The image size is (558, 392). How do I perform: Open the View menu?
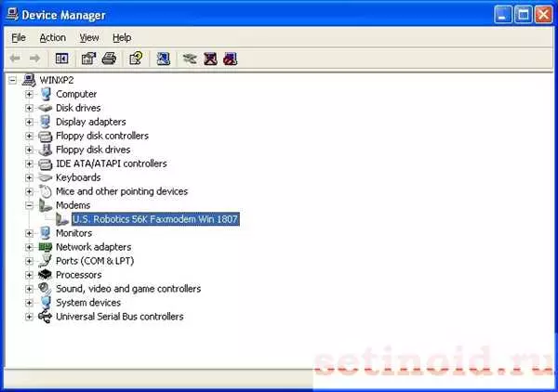[89, 37]
